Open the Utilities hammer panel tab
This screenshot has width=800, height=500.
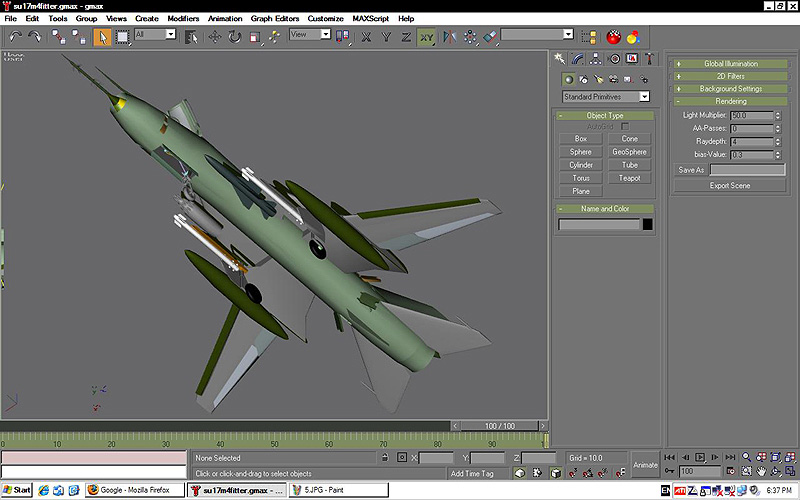pos(649,58)
